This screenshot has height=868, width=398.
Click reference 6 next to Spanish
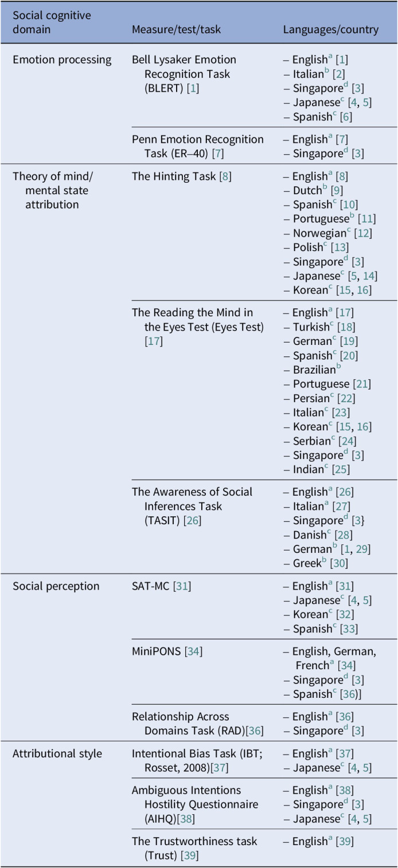point(345,117)
